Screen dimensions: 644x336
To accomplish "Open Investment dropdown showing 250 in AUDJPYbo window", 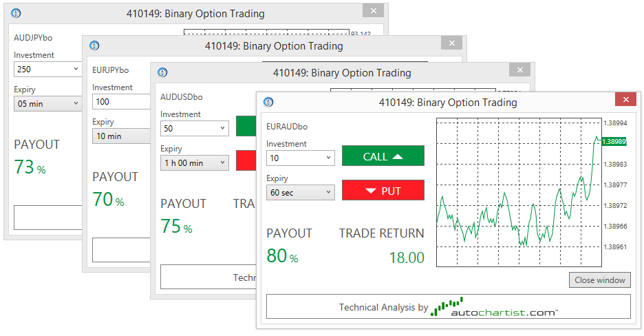I will click(x=47, y=69).
